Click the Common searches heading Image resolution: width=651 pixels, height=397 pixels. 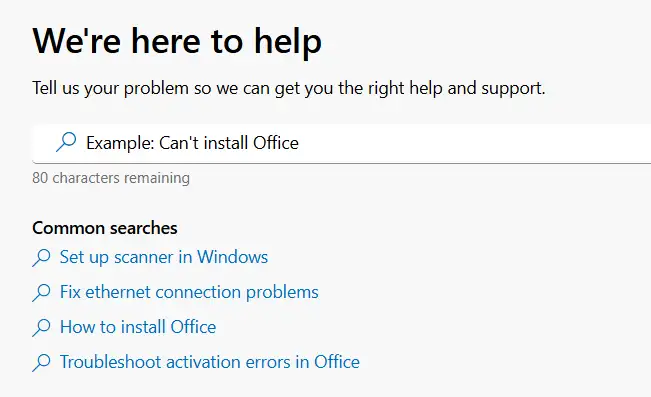(105, 228)
